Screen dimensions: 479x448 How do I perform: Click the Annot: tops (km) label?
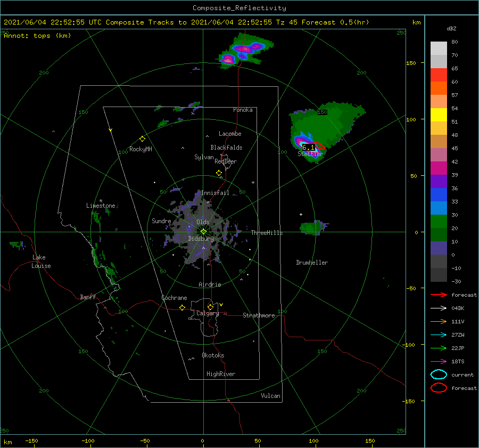[37, 36]
